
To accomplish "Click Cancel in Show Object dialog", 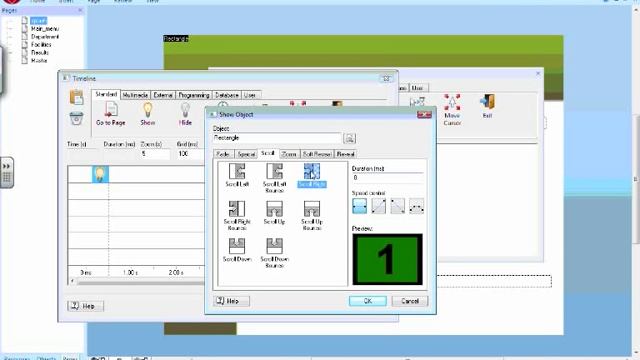I will (x=410, y=301).
